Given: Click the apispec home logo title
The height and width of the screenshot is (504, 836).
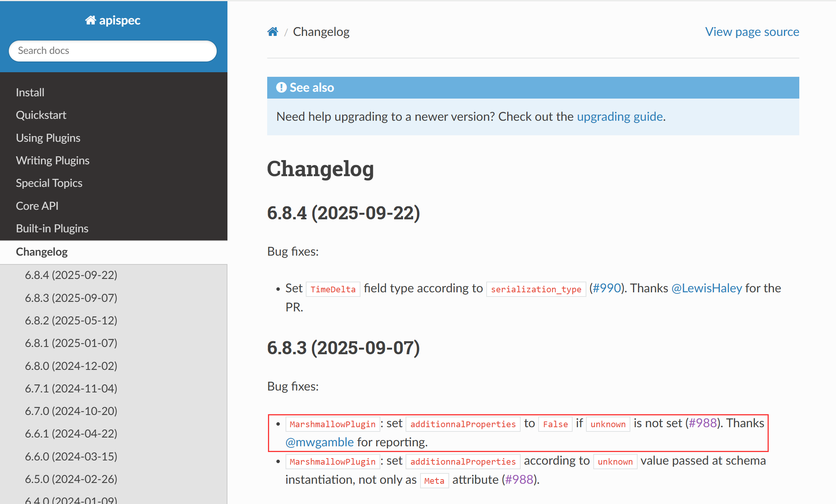Looking at the screenshot, I should 113,20.
